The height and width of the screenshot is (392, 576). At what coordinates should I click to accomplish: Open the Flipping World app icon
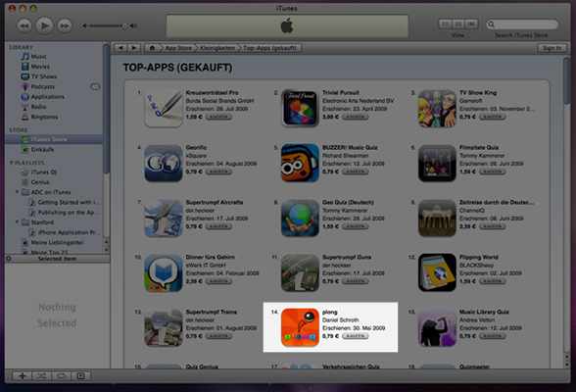[437, 272]
